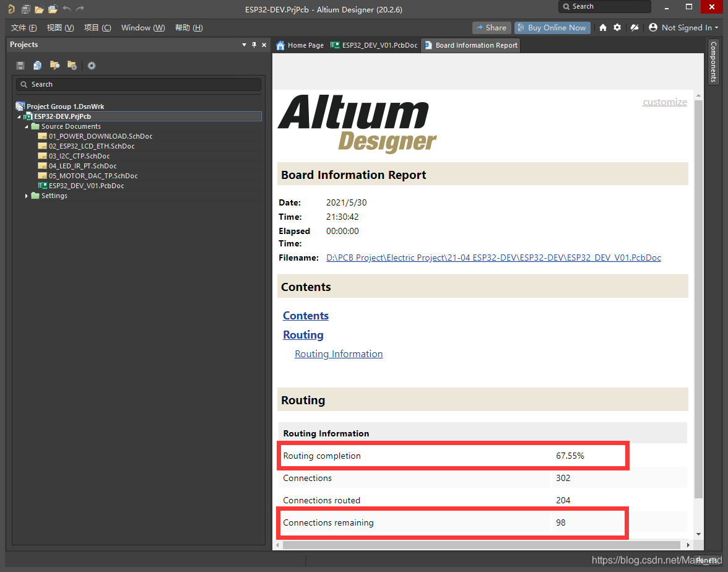The width and height of the screenshot is (728, 572).
Task: Open the PcbDoc filename link
Action: 493,258
